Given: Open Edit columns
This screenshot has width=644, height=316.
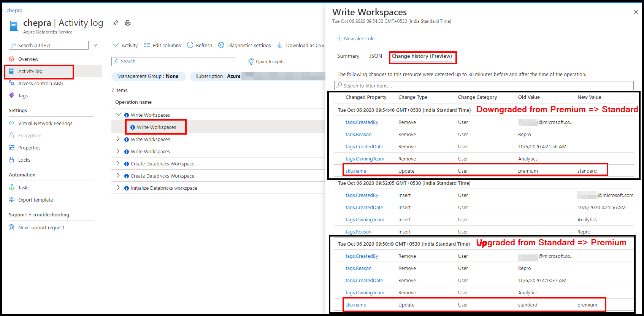Looking at the screenshot, I should [x=162, y=45].
